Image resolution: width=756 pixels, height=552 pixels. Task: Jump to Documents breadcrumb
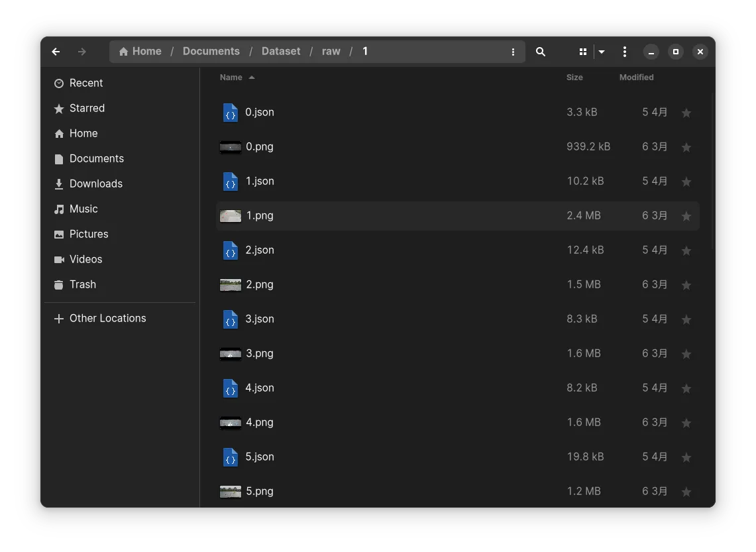click(211, 52)
